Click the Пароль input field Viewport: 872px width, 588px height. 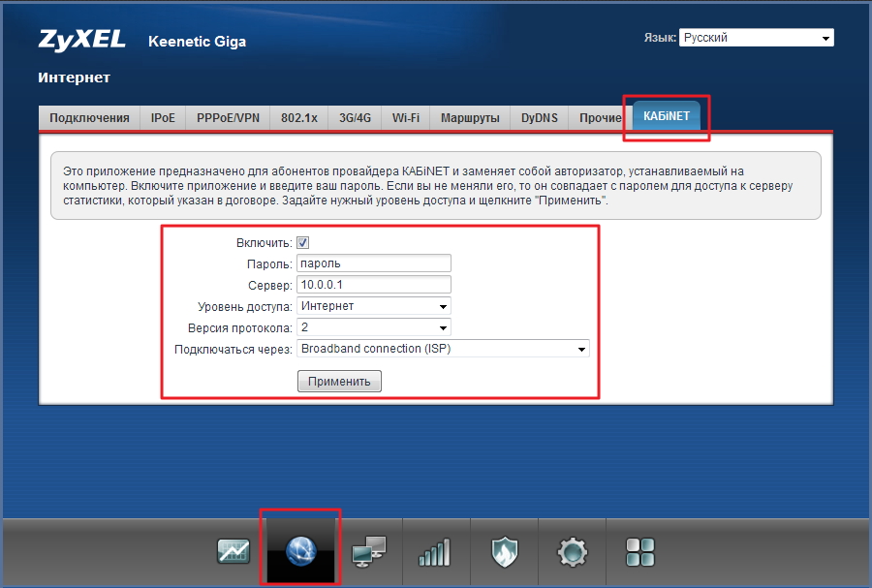pos(374,263)
